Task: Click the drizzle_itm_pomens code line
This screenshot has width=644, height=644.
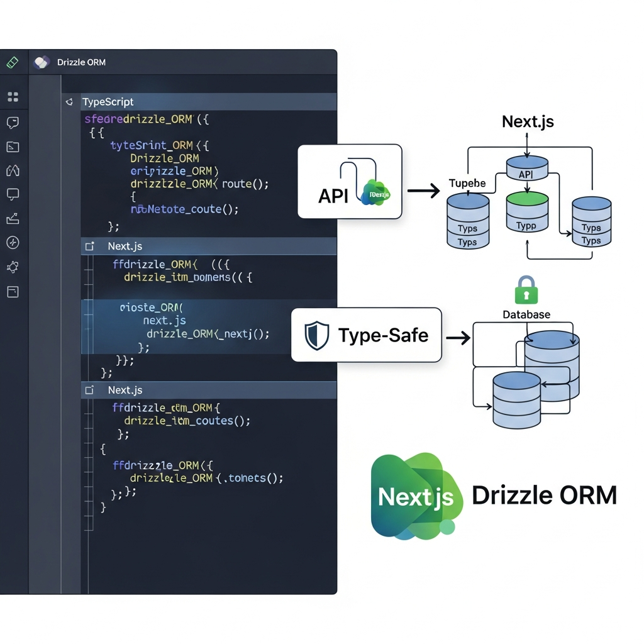Action: 188,277
